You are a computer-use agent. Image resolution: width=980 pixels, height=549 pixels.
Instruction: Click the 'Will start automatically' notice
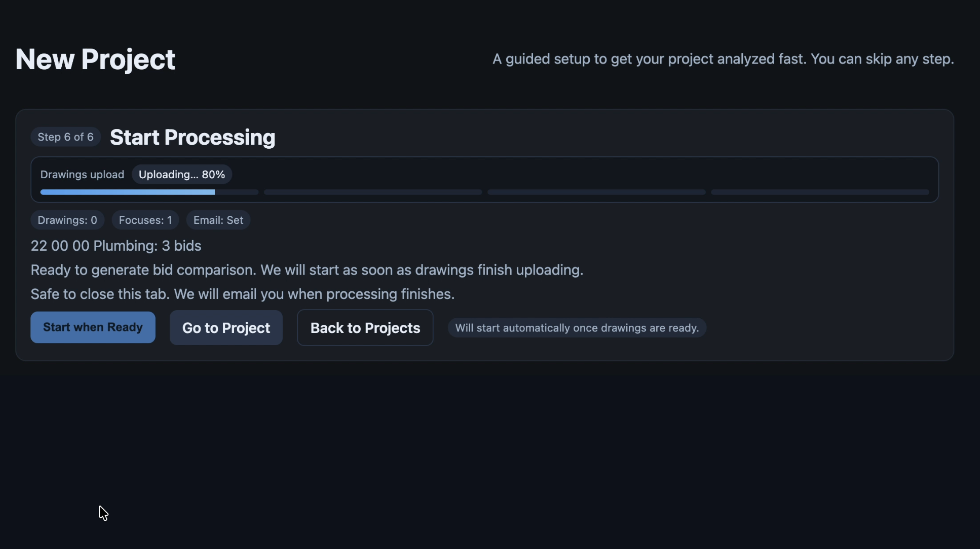point(576,328)
